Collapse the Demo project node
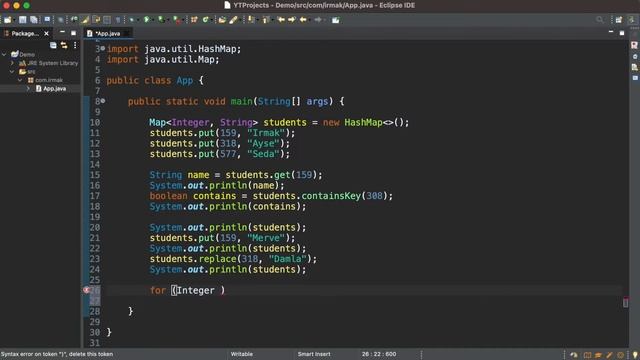The image size is (640, 360). pyautogui.click(x=4, y=54)
